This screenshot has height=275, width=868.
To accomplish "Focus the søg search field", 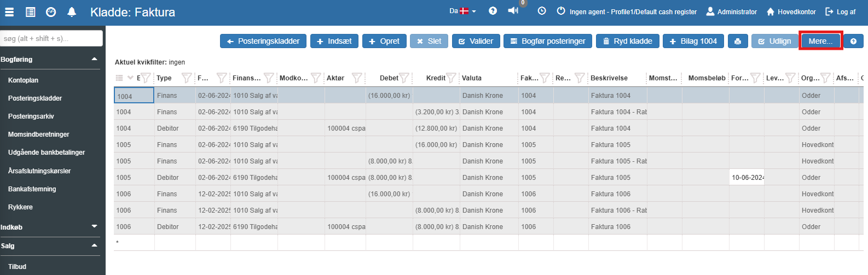I will point(51,38).
